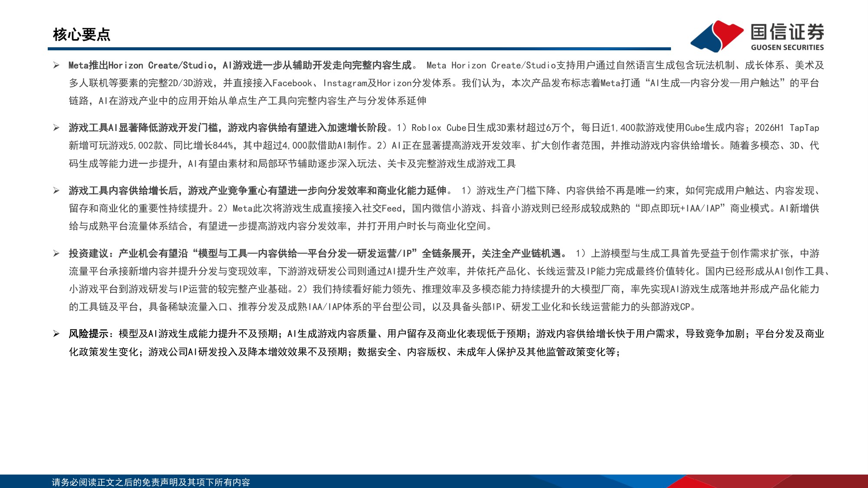Click the arrow bullet before the Meta Horizon paragraph

[x=56, y=66]
